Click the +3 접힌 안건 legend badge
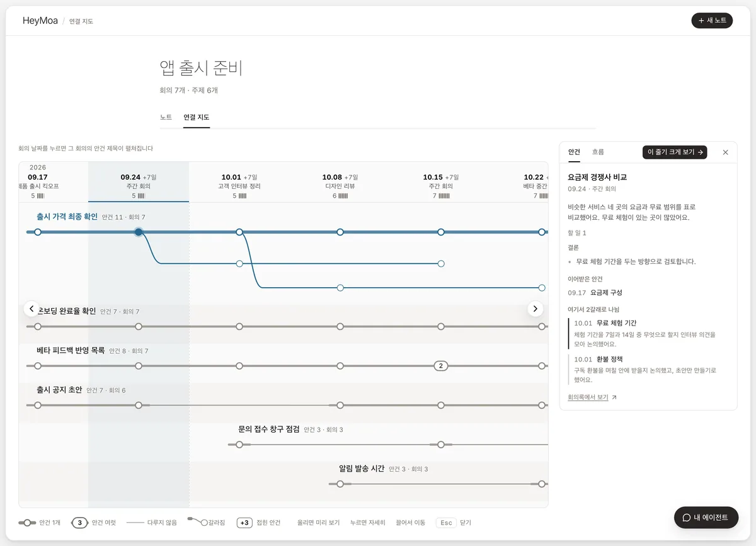Screen dimensions: 756x546 (x=244, y=523)
